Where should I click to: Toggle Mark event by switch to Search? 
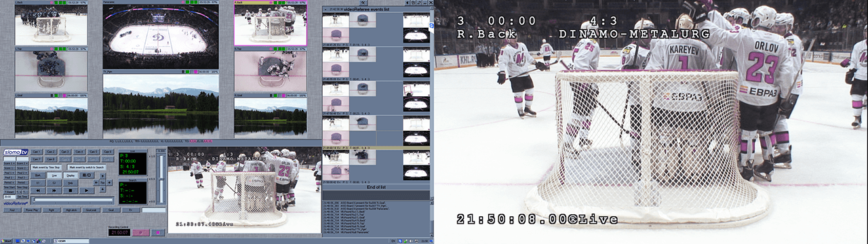pyautogui.click(x=87, y=167)
